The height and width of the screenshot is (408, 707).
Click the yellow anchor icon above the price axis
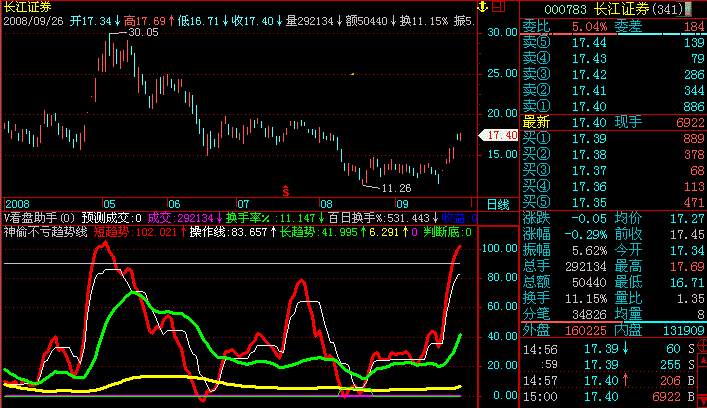pos(482,7)
